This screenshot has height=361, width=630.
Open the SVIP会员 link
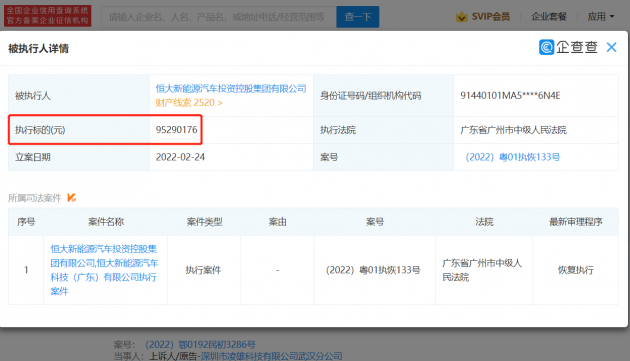click(490, 16)
